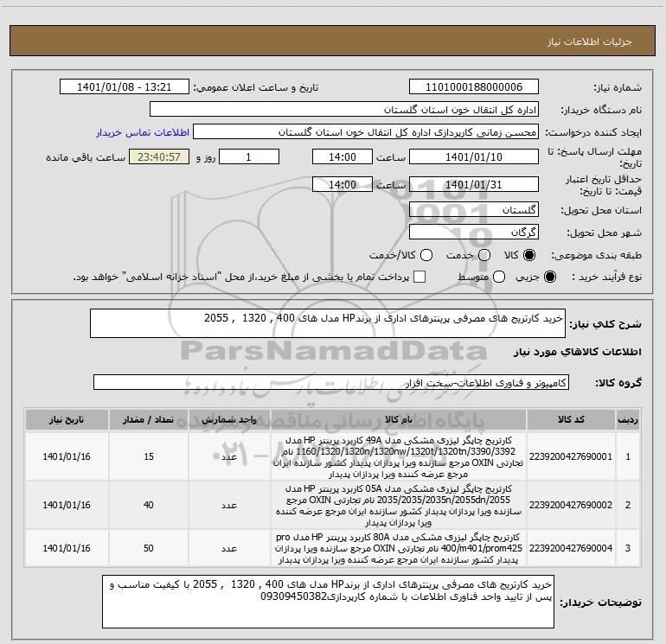Screen dimensions: 666x644
Task: Click the کد کالا column header
Action: pos(571,419)
